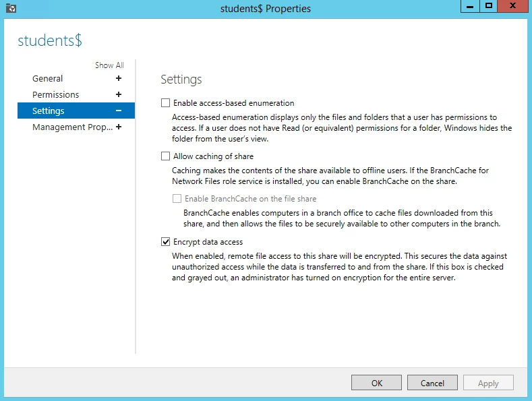Collapse the Settings section minus icon
Image resolution: width=532 pixels, height=401 pixels.
point(119,111)
